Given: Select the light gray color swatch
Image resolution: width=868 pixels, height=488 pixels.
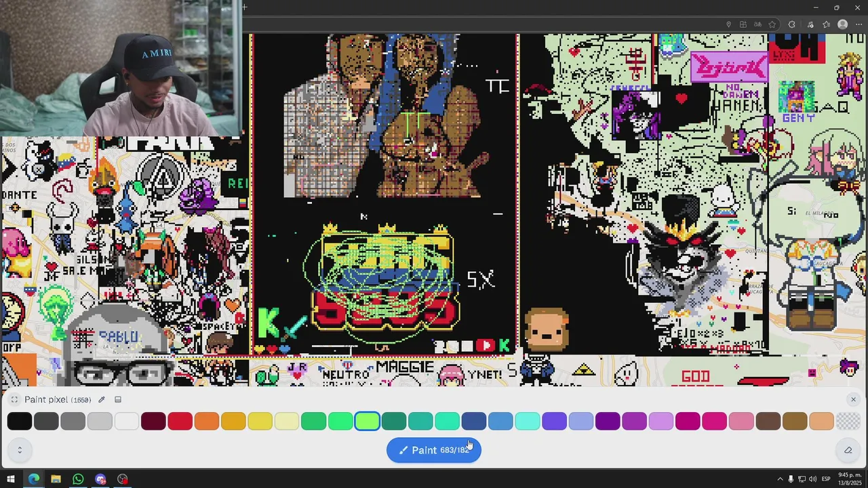Looking at the screenshot, I should point(100,421).
